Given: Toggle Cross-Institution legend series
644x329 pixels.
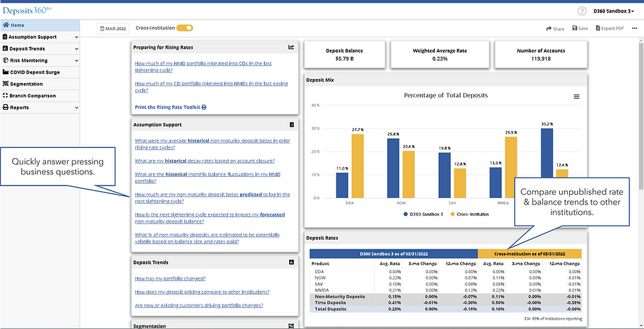Looking at the screenshot, I should point(469,215).
